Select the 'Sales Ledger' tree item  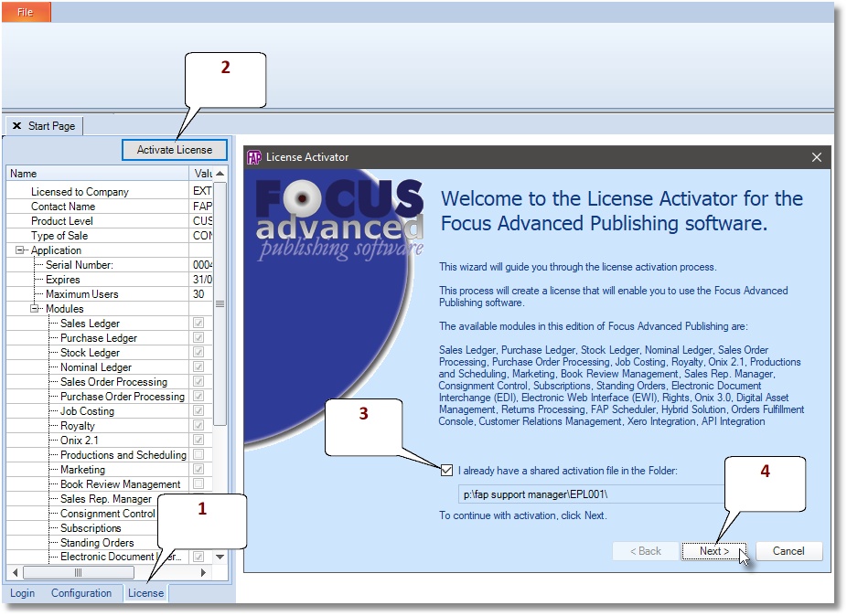(90, 323)
